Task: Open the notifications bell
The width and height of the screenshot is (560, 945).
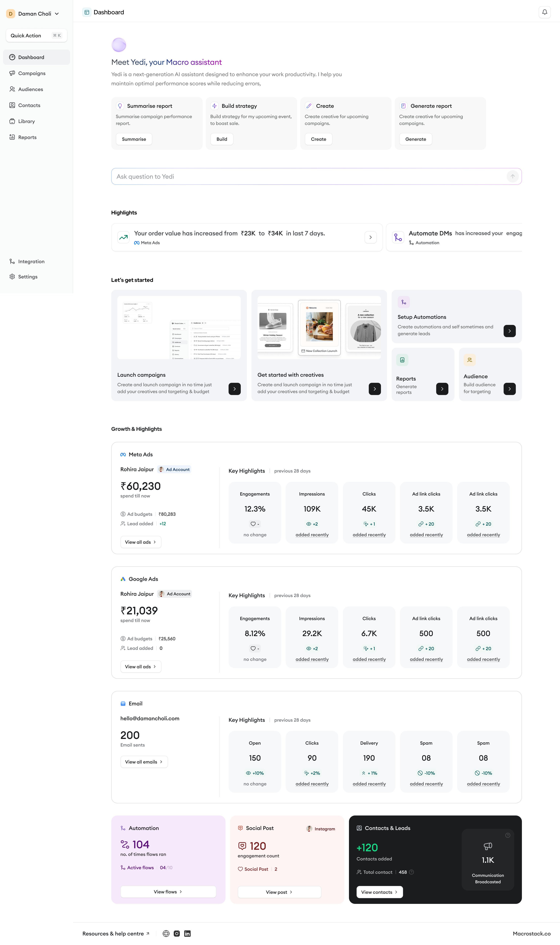Action: [545, 12]
